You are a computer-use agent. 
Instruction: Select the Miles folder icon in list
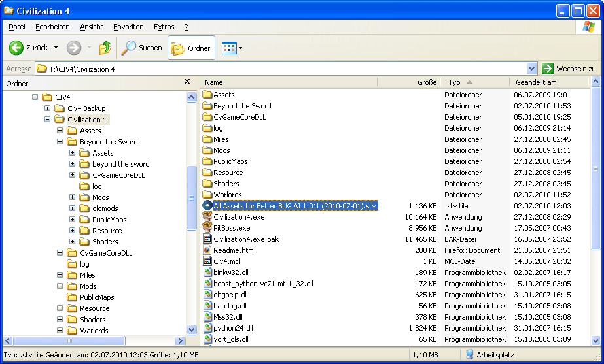(x=207, y=139)
